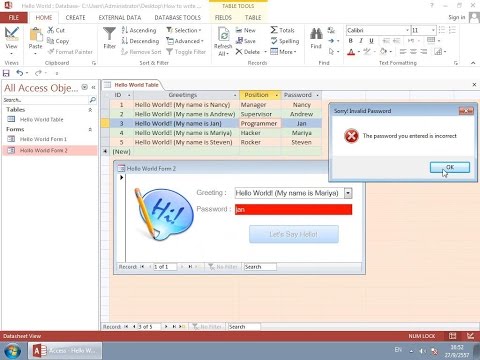Toggle Underline formatting
This screenshot has height=360, width=480.
click(x=371, y=41)
